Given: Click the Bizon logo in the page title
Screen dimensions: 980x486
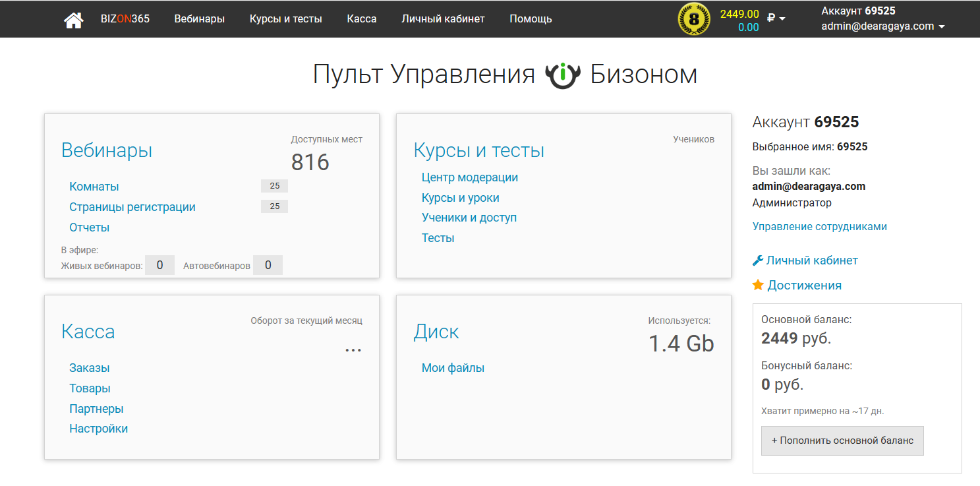Looking at the screenshot, I should pyautogui.click(x=562, y=75).
